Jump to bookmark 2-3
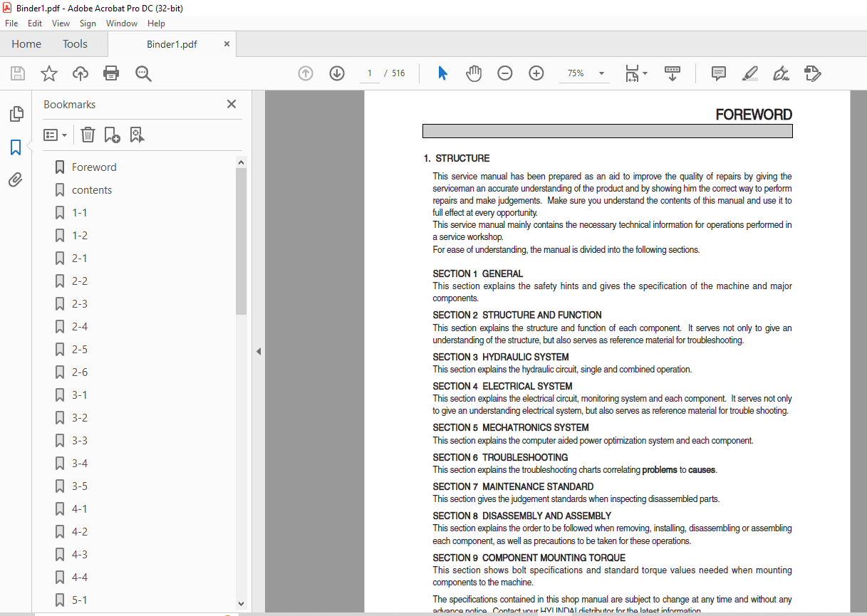 (x=80, y=304)
